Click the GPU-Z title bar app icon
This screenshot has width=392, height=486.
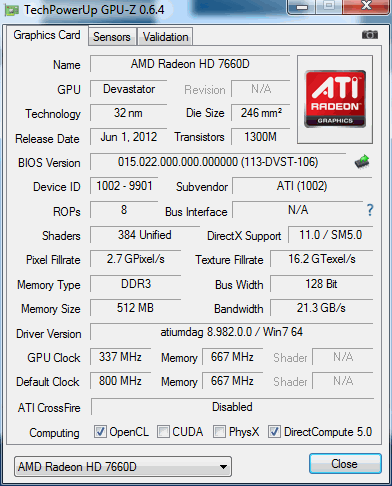click(12, 10)
